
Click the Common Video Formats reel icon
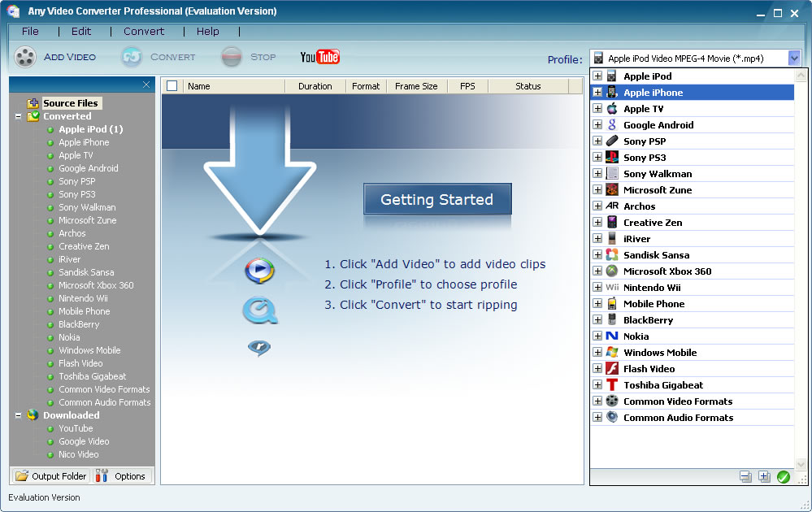coord(612,401)
